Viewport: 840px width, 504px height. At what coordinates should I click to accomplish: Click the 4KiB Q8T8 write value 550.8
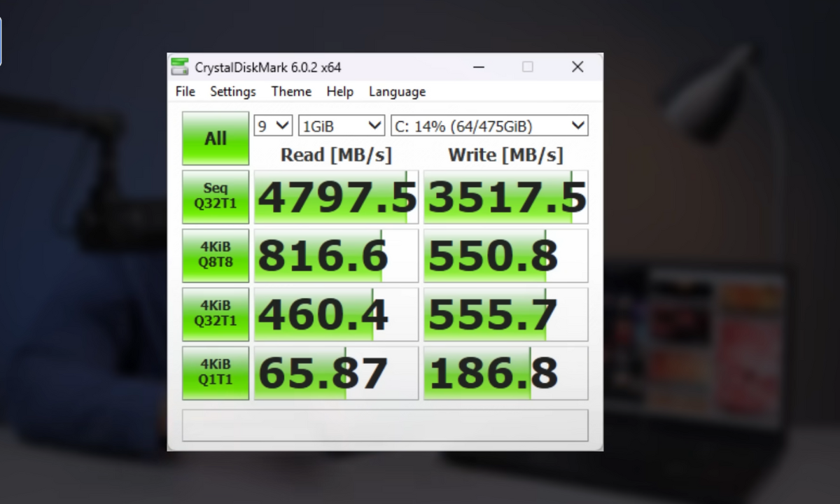point(506,256)
